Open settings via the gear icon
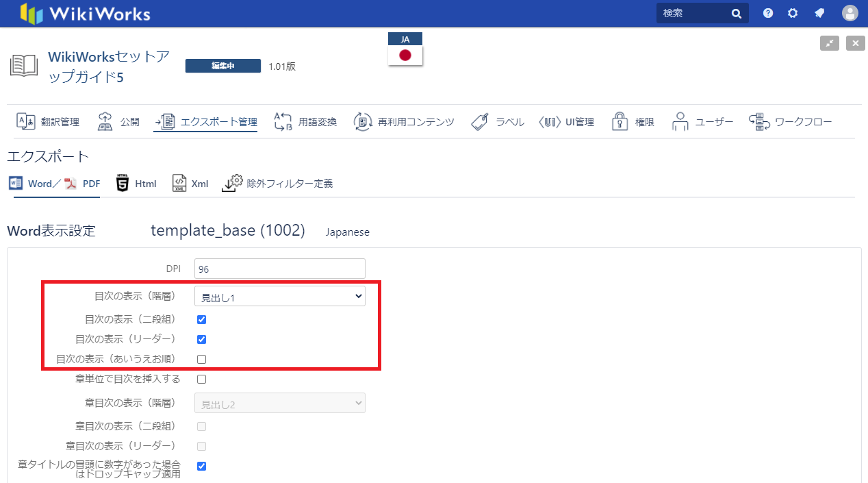This screenshot has height=483, width=868. (793, 13)
